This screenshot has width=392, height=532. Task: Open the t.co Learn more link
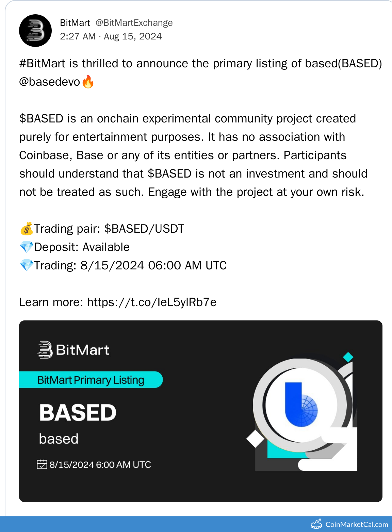pyautogui.click(x=152, y=302)
